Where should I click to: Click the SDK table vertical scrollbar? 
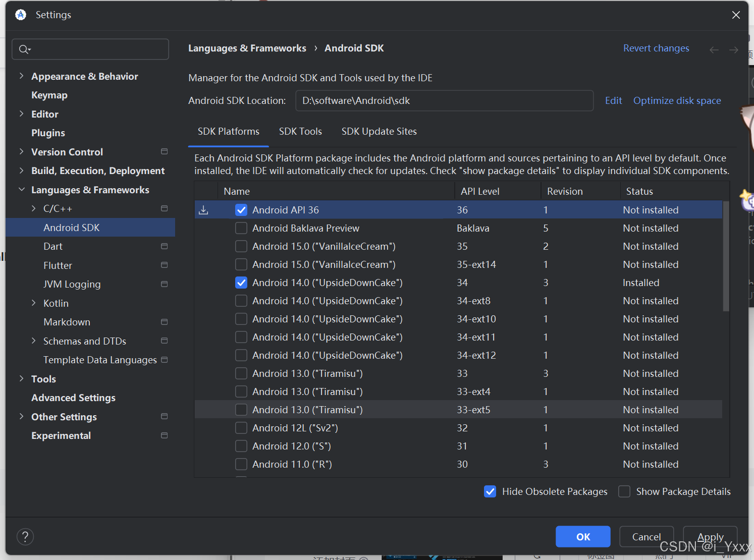[x=726, y=256]
